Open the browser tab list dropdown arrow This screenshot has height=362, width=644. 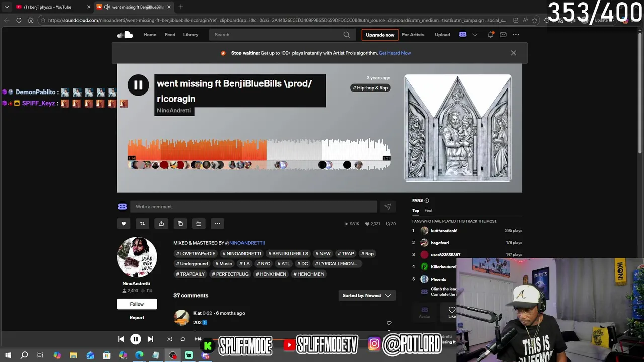(x=7, y=7)
